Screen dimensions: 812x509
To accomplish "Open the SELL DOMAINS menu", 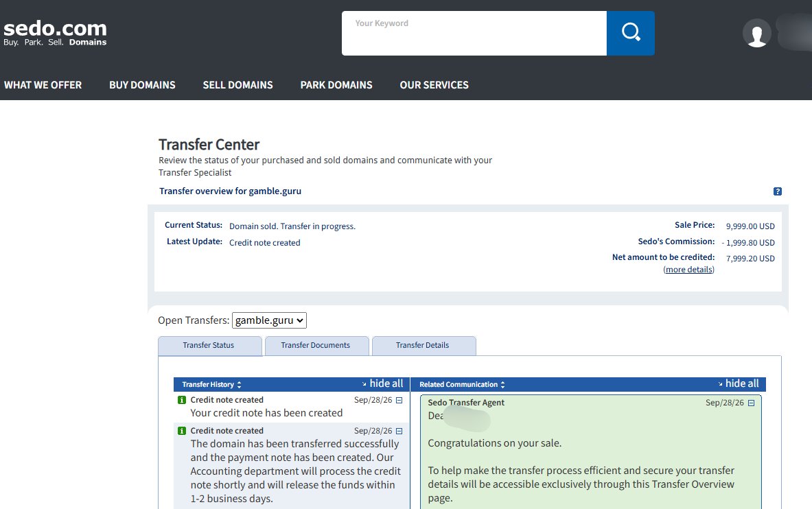I will (x=237, y=85).
